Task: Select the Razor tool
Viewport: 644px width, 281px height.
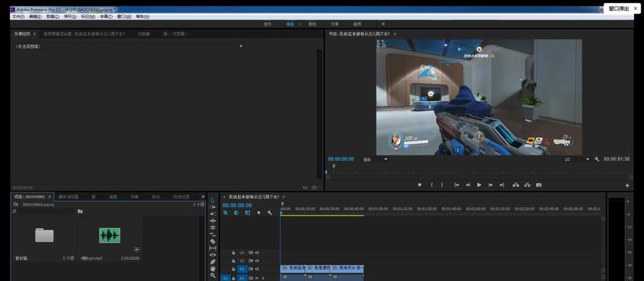Action: tap(212, 241)
